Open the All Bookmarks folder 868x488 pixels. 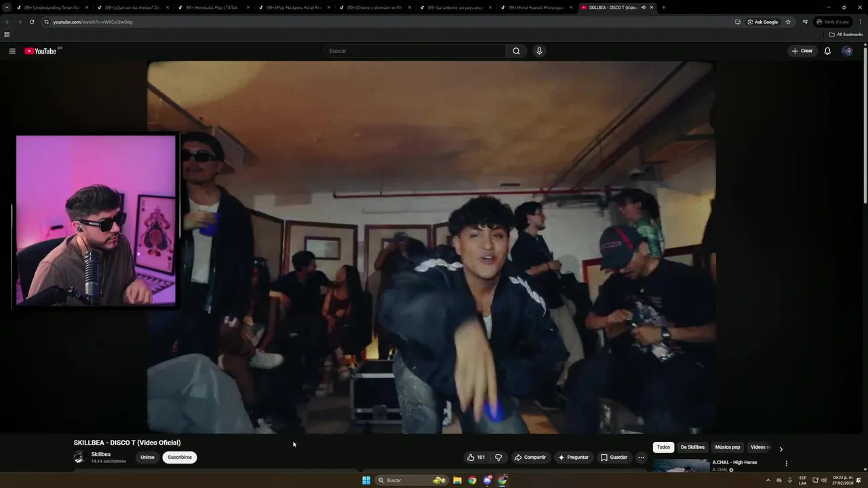pyautogui.click(x=846, y=35)
